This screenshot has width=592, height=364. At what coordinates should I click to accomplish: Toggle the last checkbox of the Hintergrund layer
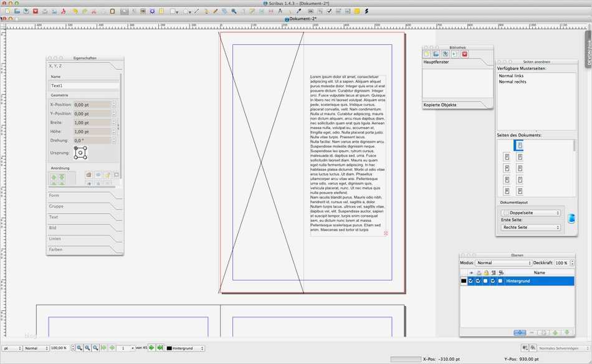(x=500, y=281)
